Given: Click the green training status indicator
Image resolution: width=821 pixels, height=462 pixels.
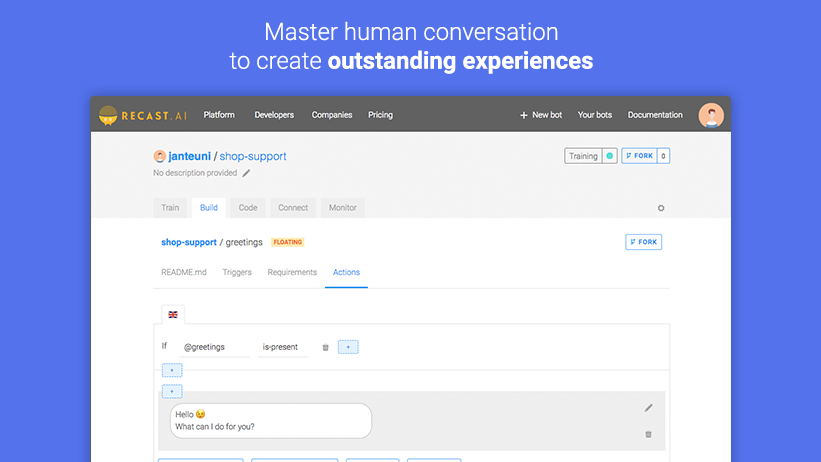Looking at the screenshot, I should point(609,156).
